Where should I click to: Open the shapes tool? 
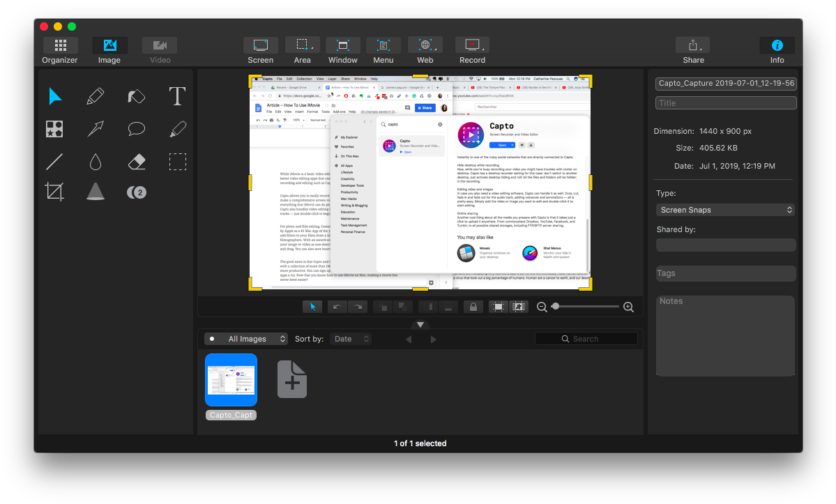[x=54, y=129]
